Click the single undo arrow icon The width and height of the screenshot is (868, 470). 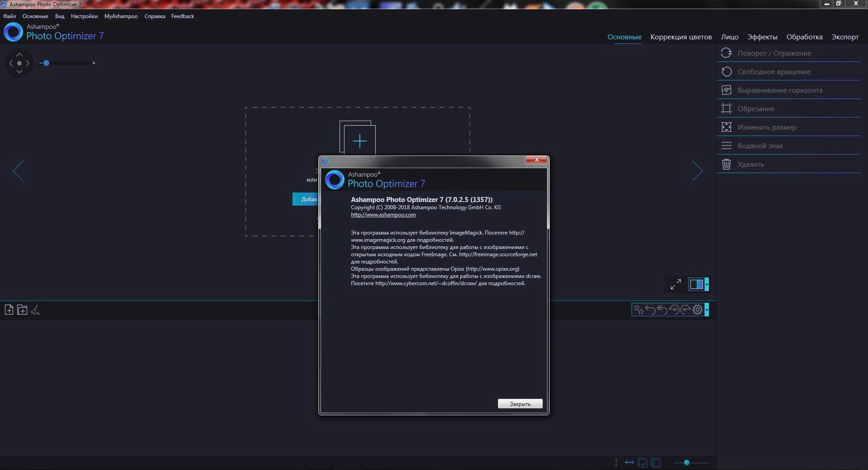pyautogui.click(x=650, y=310)
